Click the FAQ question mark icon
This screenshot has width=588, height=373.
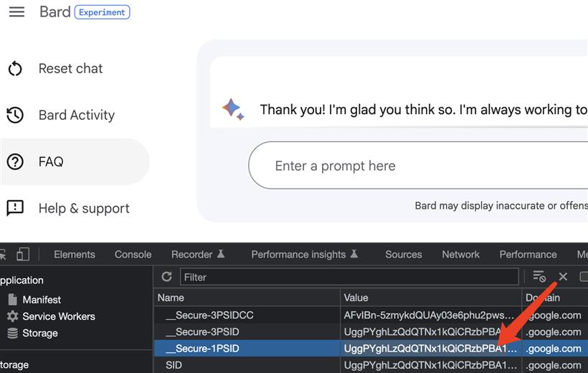coord(15,161)
